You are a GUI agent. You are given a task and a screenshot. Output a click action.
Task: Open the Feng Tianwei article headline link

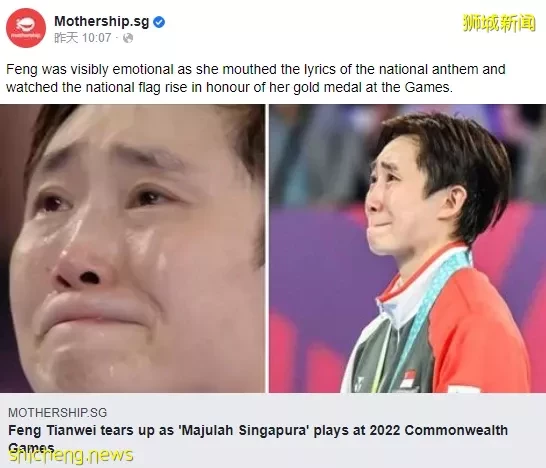[258, 438]
